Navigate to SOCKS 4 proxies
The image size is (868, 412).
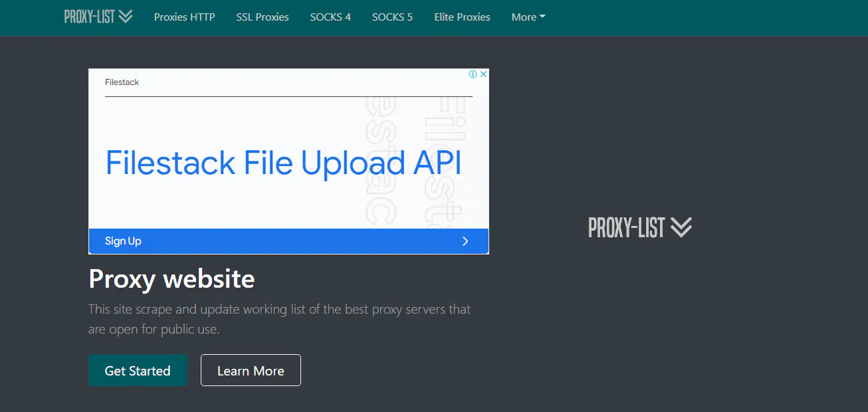[x=330, y=17]
